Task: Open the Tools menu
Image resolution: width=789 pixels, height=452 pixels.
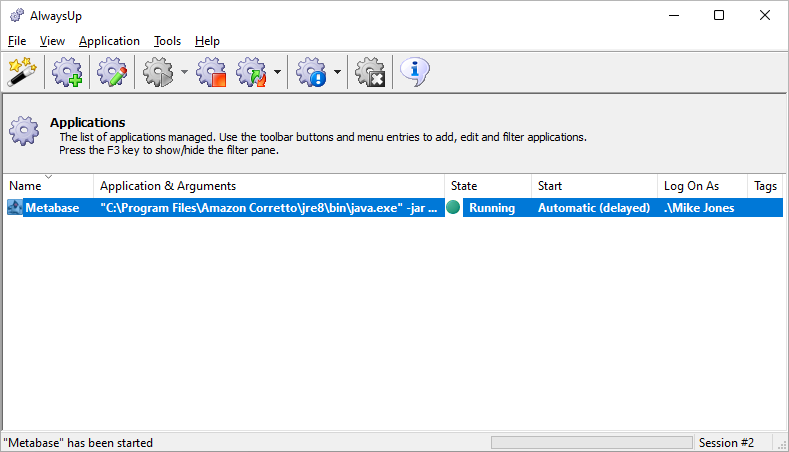Action: click(168, 41)
